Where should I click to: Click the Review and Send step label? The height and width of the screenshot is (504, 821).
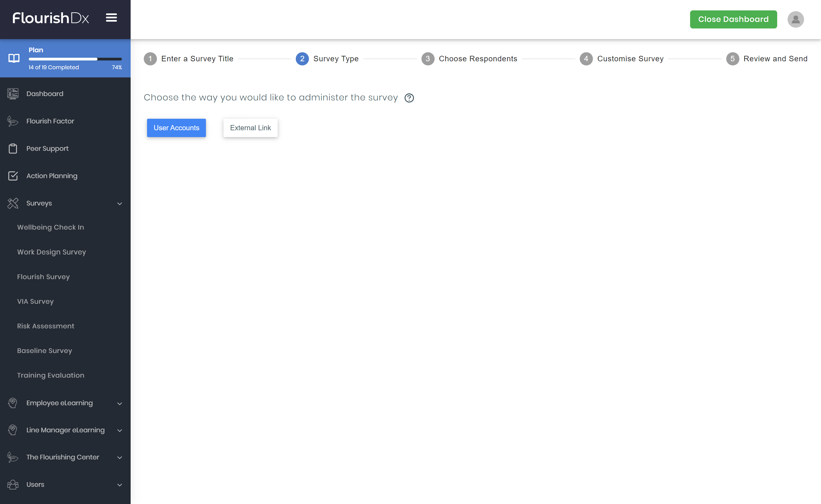click(x=775, y=59)
